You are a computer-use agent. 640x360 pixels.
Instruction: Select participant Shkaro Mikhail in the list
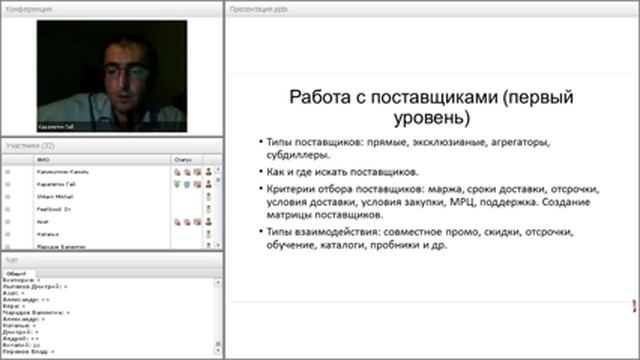[55, 197]
